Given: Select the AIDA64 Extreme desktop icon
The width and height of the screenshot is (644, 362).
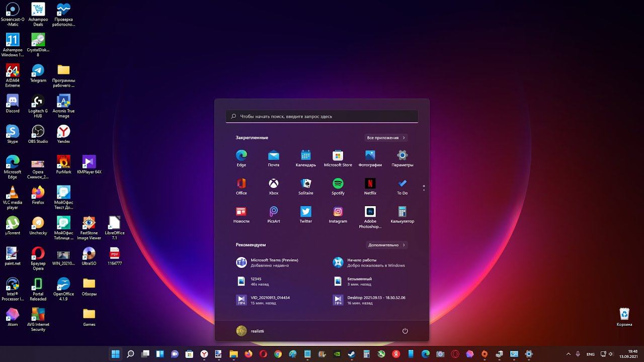Looking at the screenshot, I should pyautogui.click(x=13, y=75).
